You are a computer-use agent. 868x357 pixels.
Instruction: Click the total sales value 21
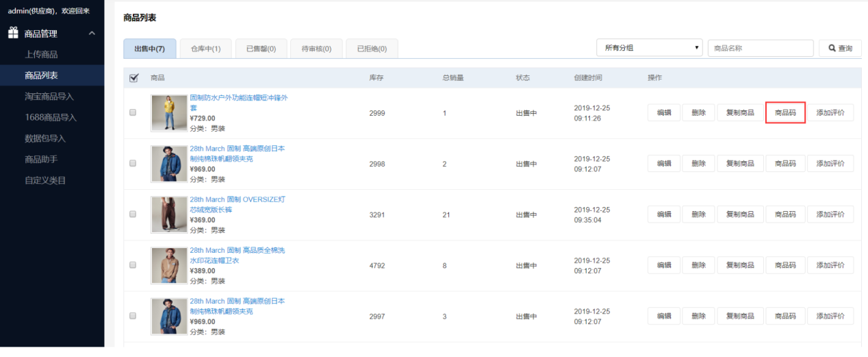click(x=446, y=214)
